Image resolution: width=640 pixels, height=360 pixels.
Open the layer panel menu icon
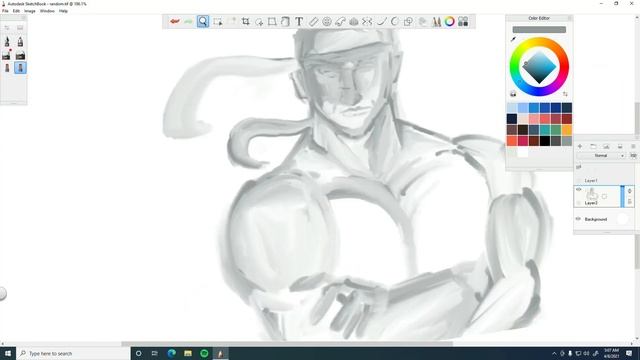pyautogui.click(x=633, y=146)
